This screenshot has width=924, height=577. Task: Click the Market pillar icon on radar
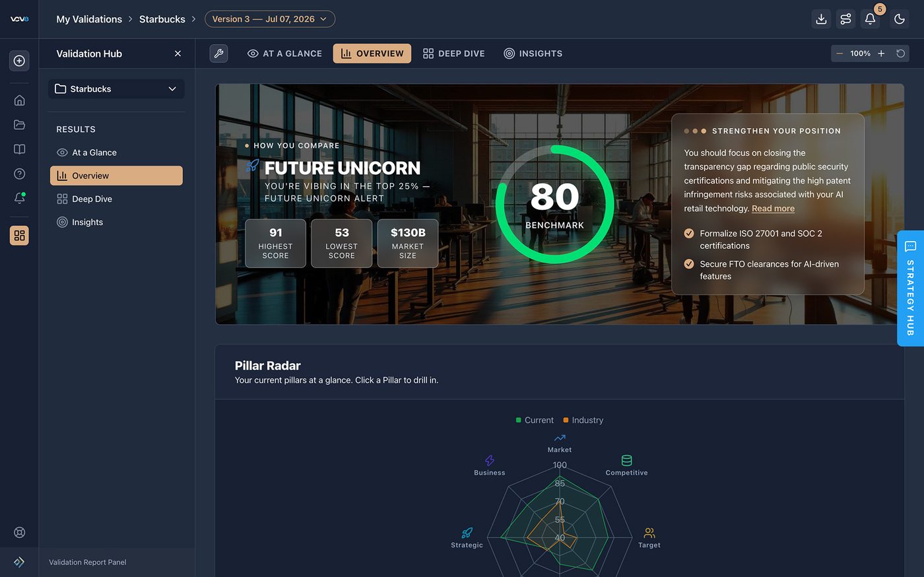pos(560,438)
